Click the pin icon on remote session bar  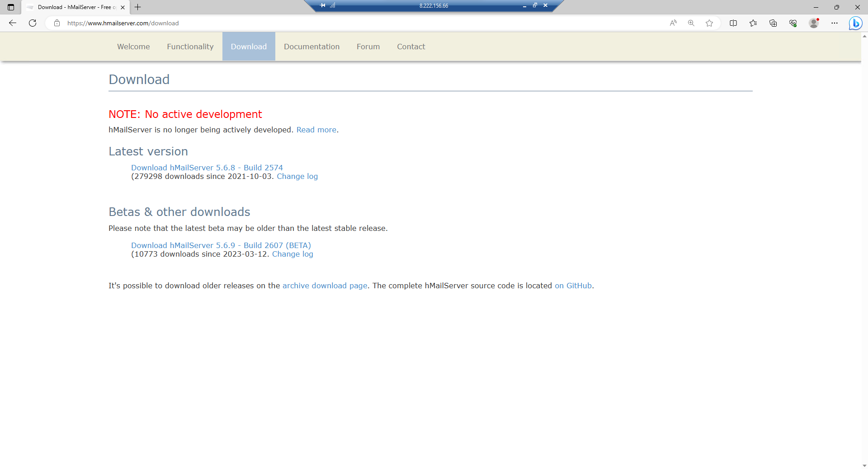point(323,5)
